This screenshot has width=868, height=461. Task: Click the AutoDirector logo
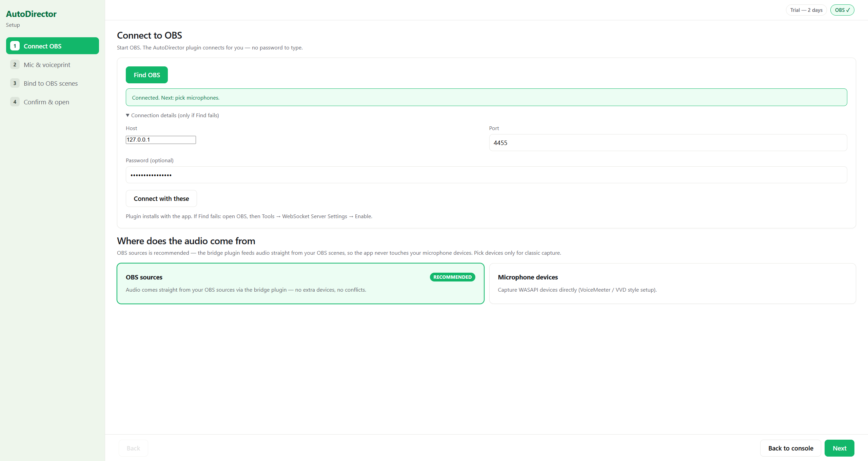coord(31,14)
